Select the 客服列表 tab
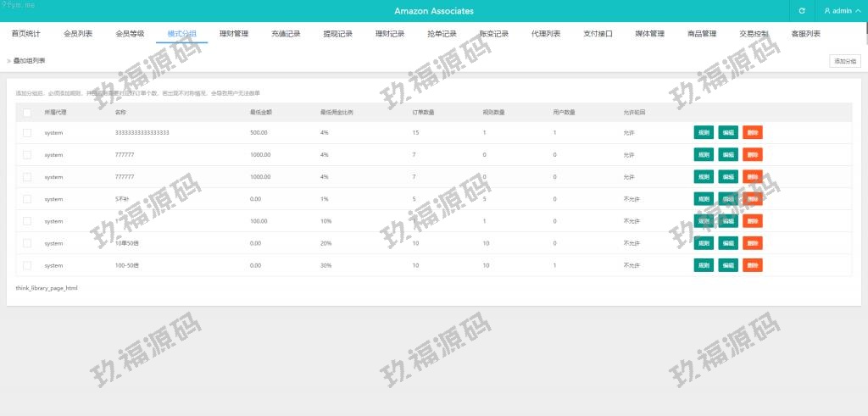The image size is (868, 416). 805,34
